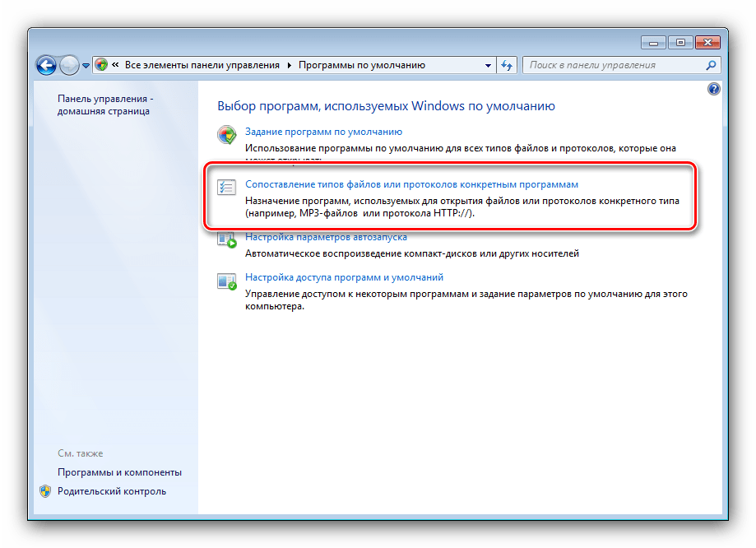
Task: Open 'Сопоставление типов файлов или протоколов' link
Action: click(x=411, y=184)
